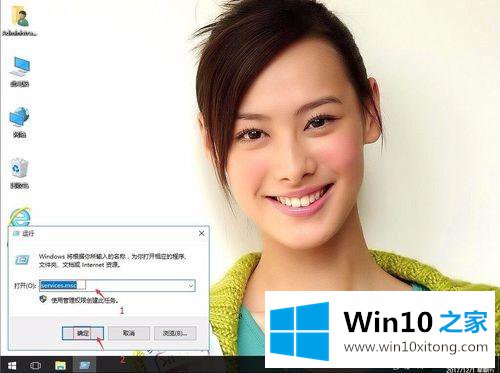This screenshot has width=500, height=373.
Task: Open the Windows Start menu
Action: [x=12, y=365]
